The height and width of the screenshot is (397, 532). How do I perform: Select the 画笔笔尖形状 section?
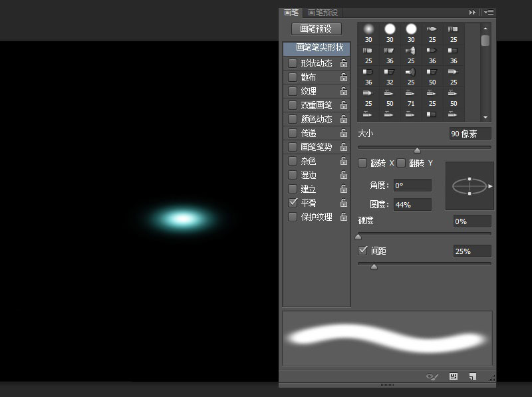point(317,48)
